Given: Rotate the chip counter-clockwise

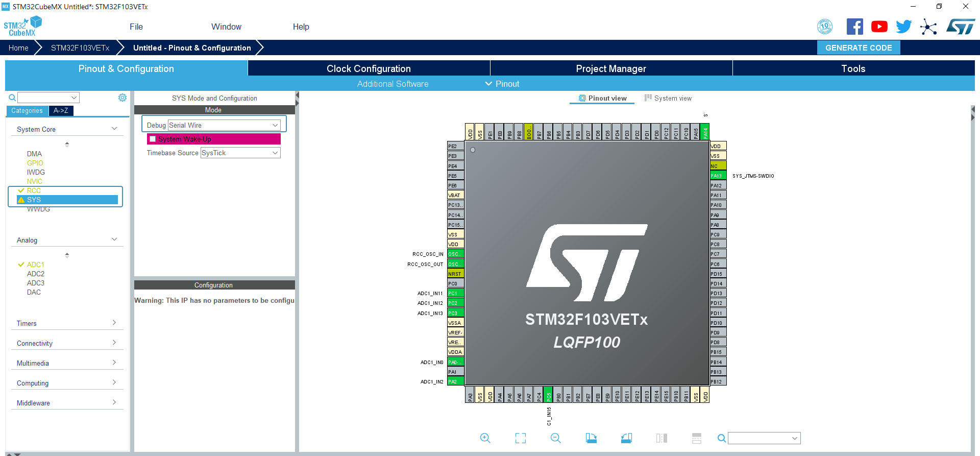Looking at the screenshot, I should point(626,438).
